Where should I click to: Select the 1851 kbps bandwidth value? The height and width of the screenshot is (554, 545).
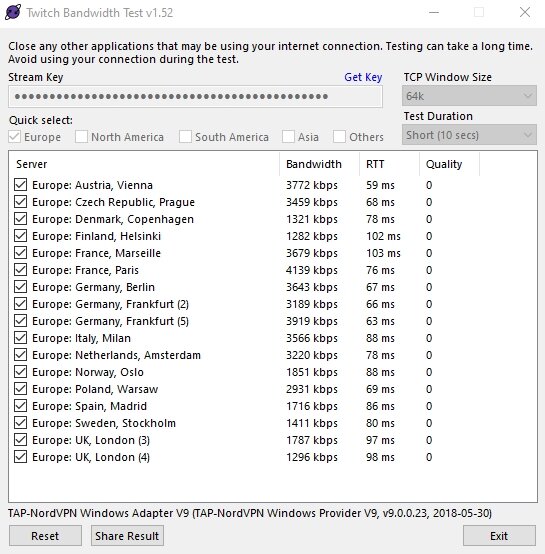click(312, 372)
